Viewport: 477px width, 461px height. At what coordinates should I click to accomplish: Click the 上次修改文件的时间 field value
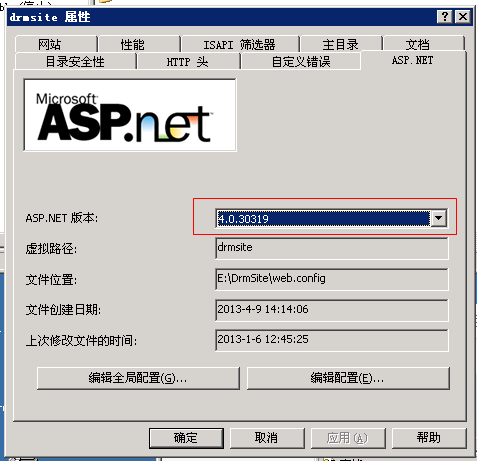332,340
